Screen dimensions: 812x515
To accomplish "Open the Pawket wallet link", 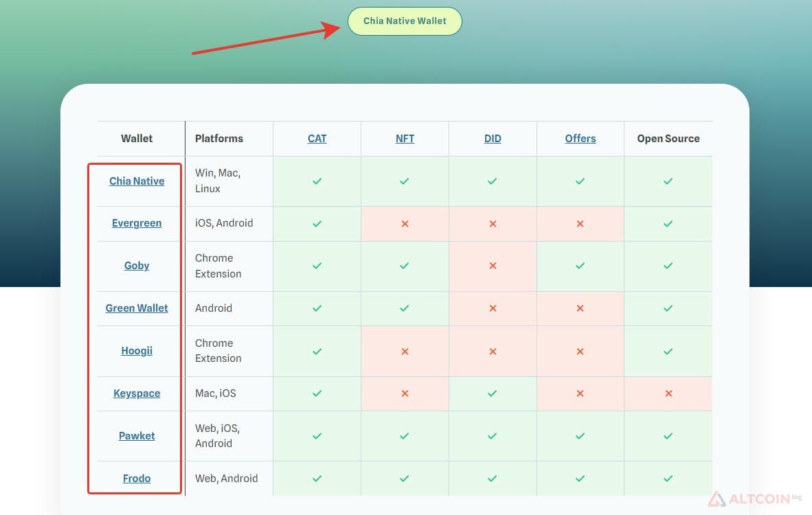I will point(137,436).
